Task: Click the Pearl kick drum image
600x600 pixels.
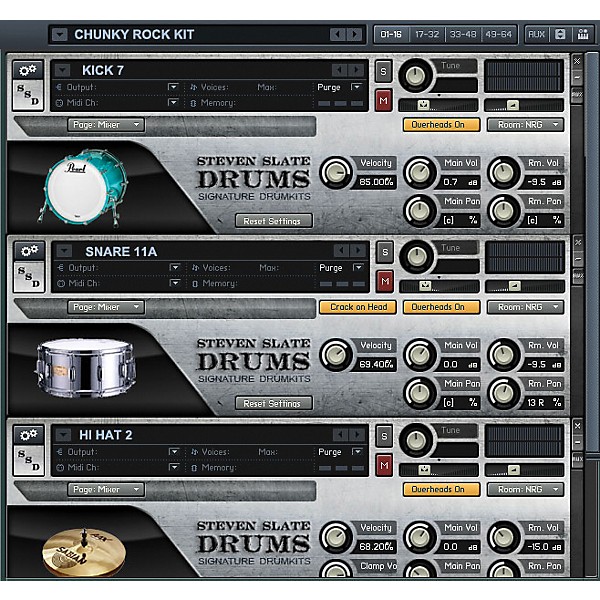Action: (83, 188)
